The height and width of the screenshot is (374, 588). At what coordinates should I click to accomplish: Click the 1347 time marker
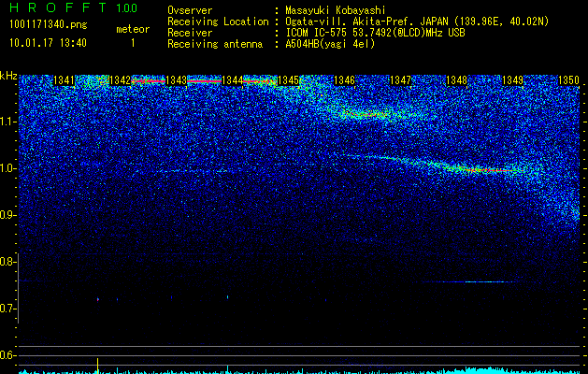[x=400, y=80]
